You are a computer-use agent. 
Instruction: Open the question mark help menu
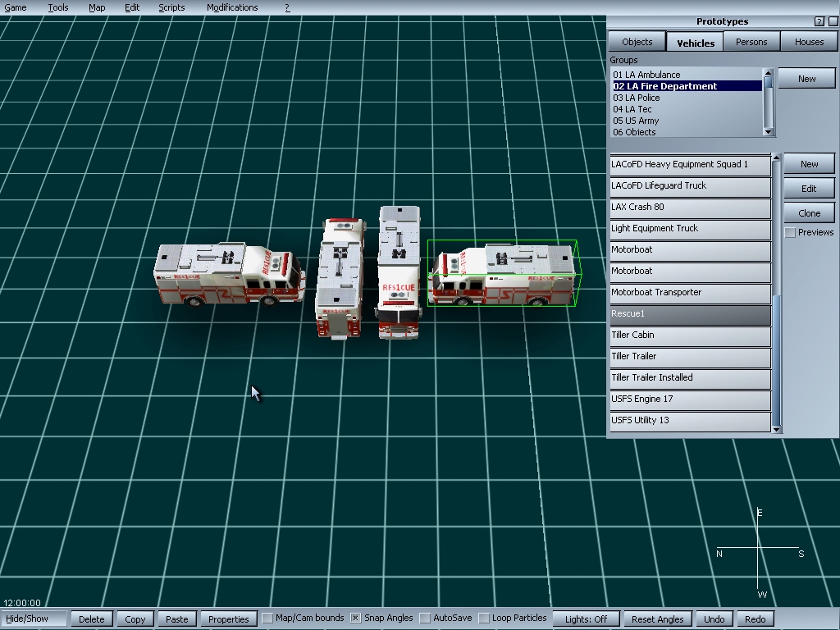(287, 7)
